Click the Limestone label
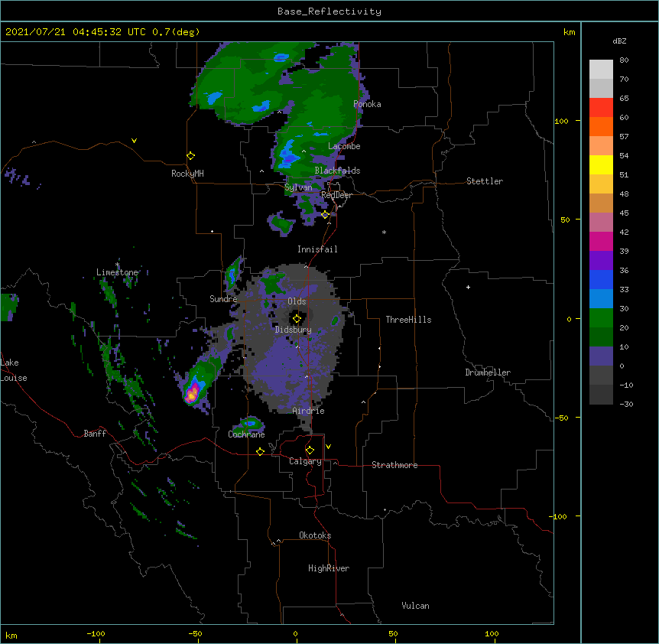Screen dimensions: 659x644 pyautogui.click(x=117, y=272)
